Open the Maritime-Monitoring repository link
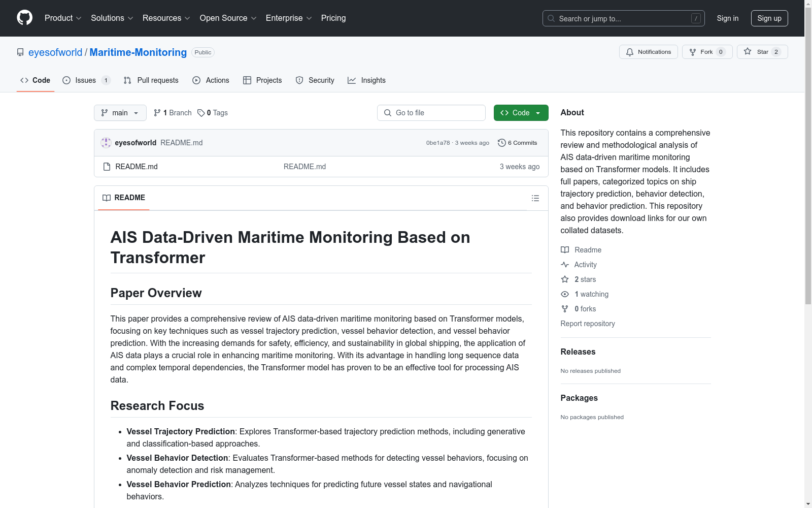Viewport: 812px width, 508px height. tap(138, 52)
